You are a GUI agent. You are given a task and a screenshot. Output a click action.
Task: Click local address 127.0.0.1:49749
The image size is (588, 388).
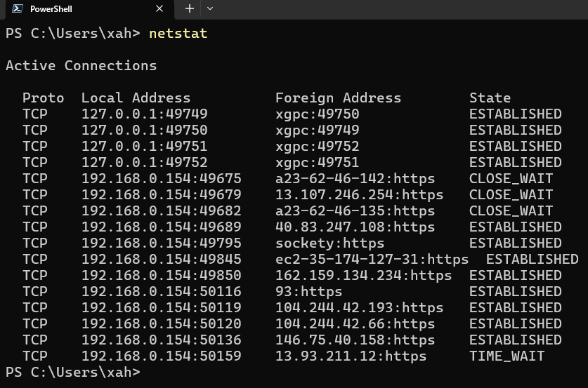144,114
